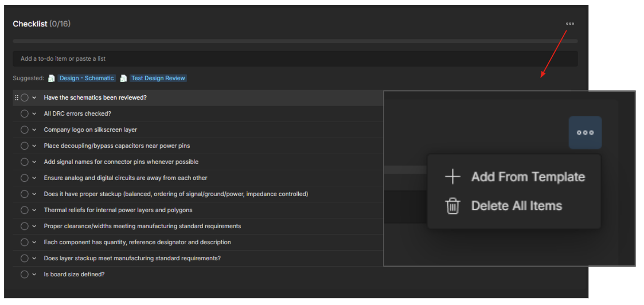Check off 'Have the schematics been reviewed?'

(25, 97)
